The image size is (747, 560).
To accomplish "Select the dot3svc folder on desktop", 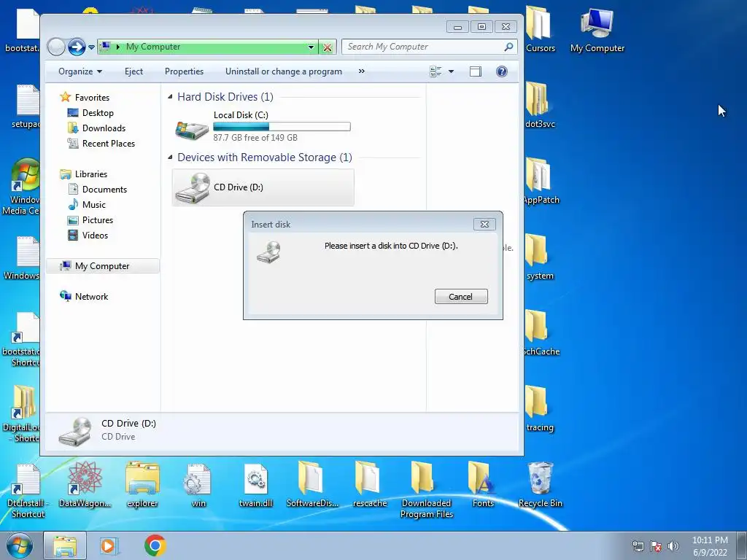I will 540,105.
